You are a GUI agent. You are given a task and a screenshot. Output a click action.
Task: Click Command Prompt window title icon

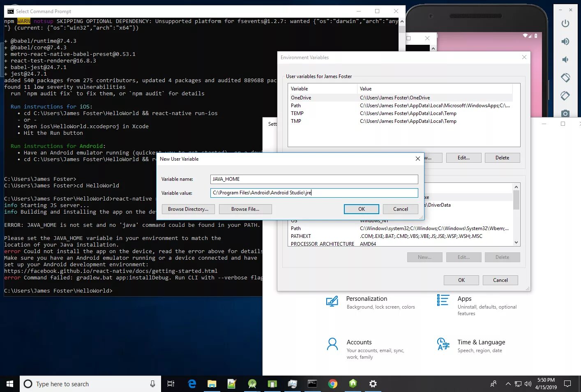10,11
